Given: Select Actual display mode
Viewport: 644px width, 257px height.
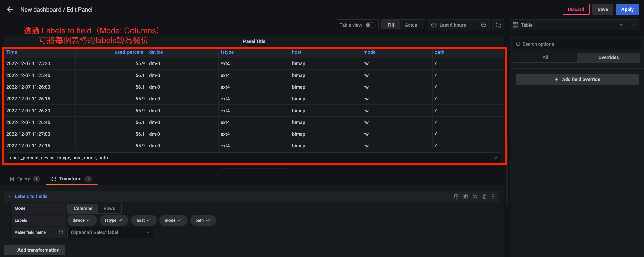Looking at the screenshot, I should coord(412,25).
